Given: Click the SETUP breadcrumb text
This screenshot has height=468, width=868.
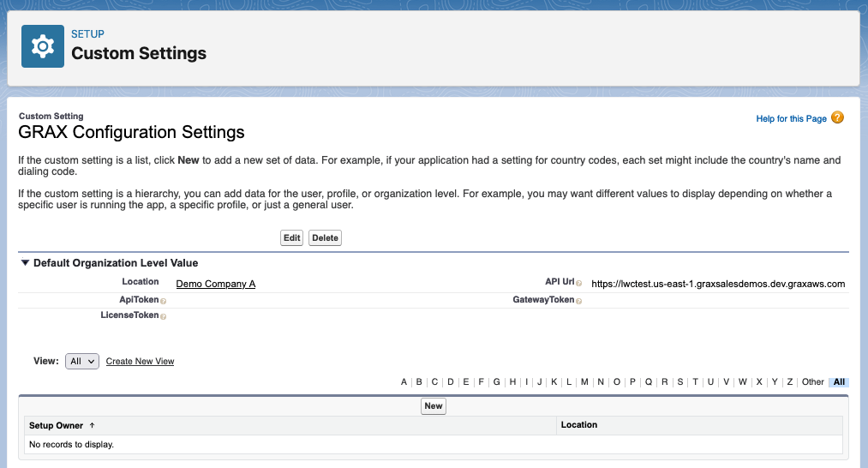Looking at the screenshot, I should pyautogui.click(x=87, y=33).
